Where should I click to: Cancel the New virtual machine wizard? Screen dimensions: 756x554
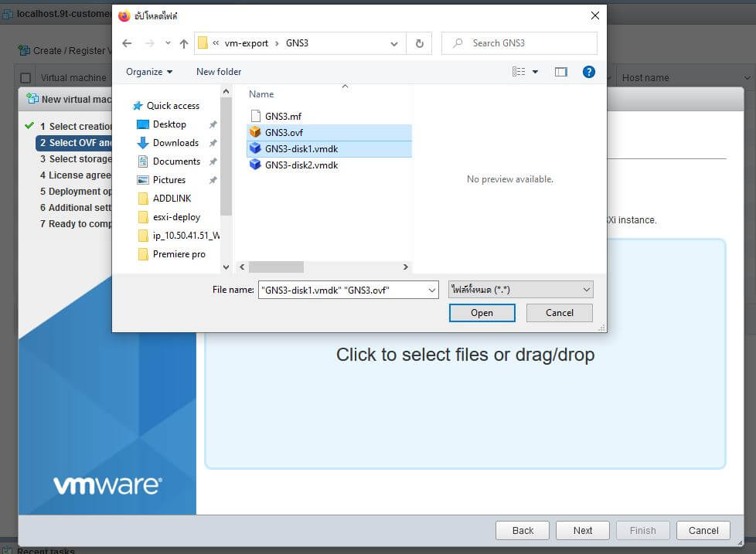point(703,530)
